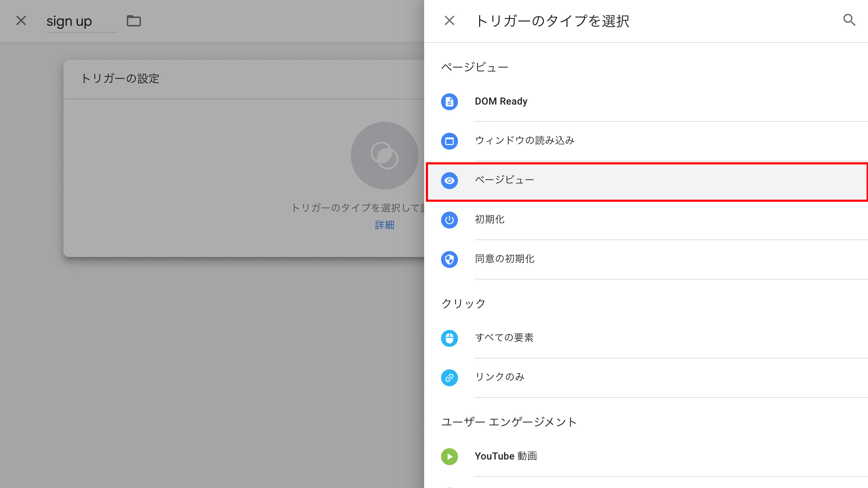Close the sign up trigger editor

[x=21, y=21]
